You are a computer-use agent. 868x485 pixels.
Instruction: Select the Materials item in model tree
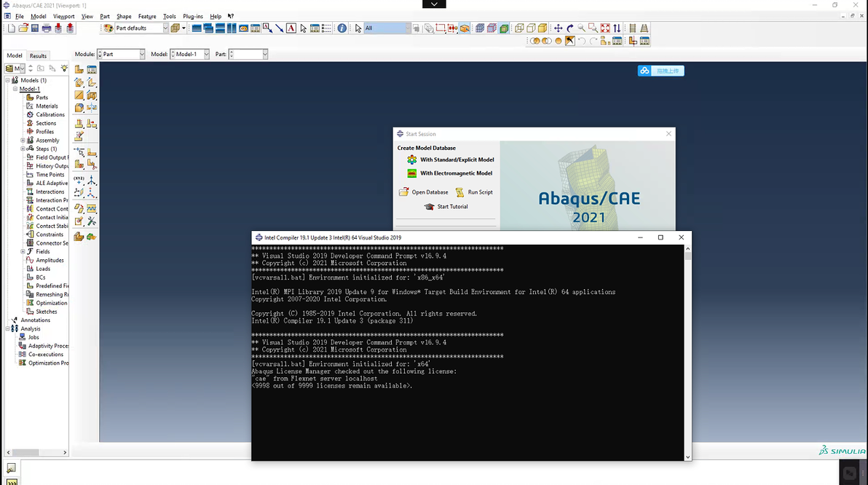coord(47,106)
